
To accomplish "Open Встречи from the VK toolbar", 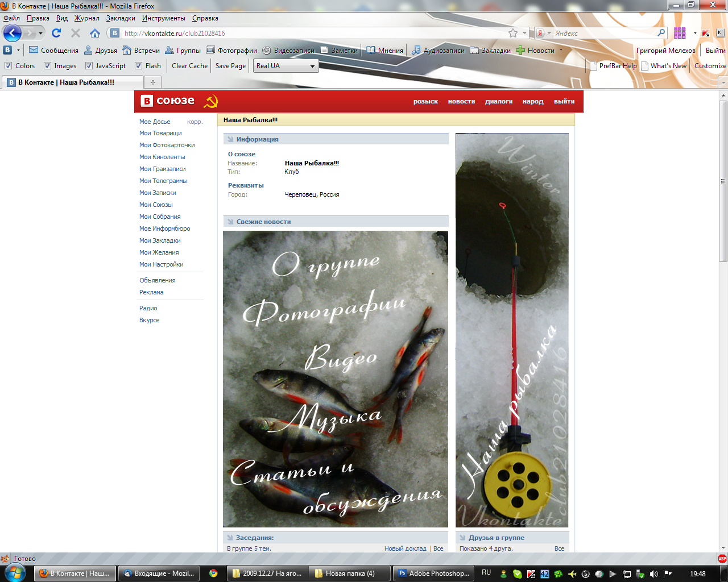I will [141, 50].
